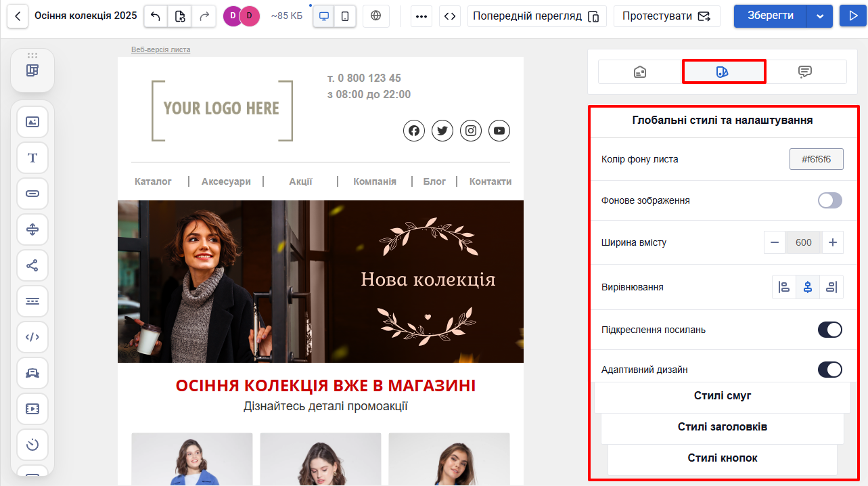Screen dimensions: 868x486
Task: Select the Banner block in sidebar
Action: (32, 373)
